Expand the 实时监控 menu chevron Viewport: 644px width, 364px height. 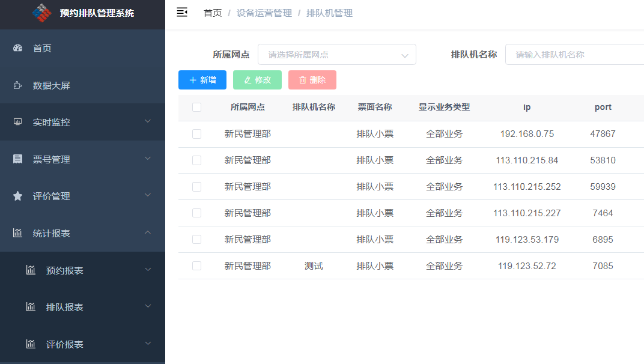148,122
